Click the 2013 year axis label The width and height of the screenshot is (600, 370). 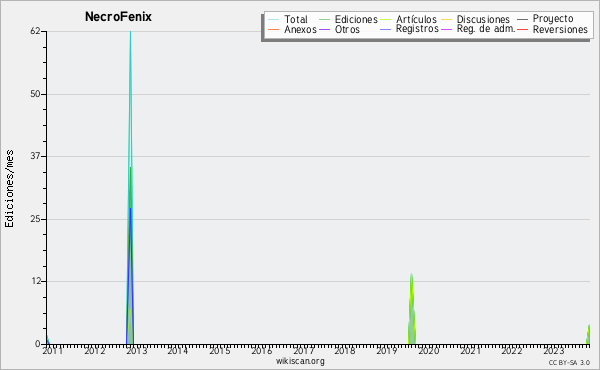(136, 350)
